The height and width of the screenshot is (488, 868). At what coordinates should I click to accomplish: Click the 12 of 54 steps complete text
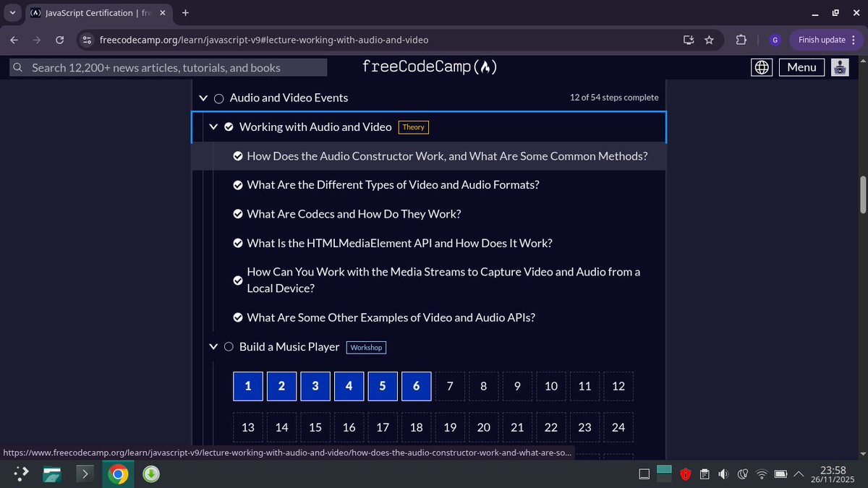coord(614,98)
